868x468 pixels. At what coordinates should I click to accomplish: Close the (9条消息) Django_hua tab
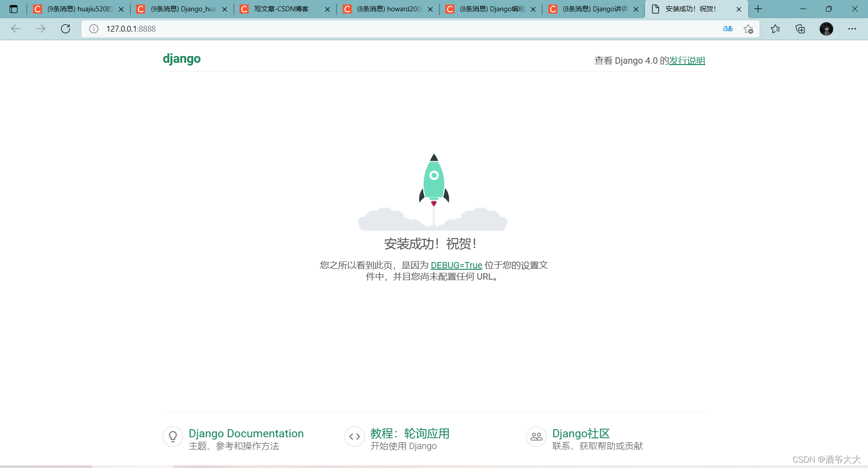[225, 9]
